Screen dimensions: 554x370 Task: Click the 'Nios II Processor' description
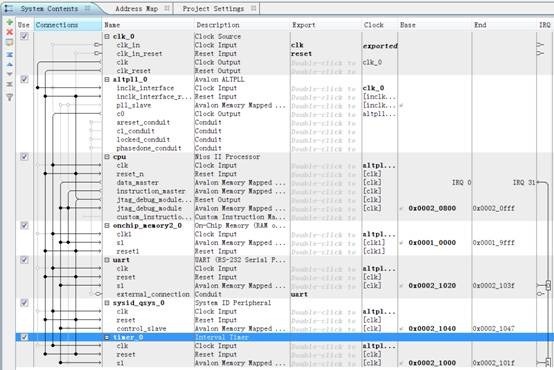(227, 157)
